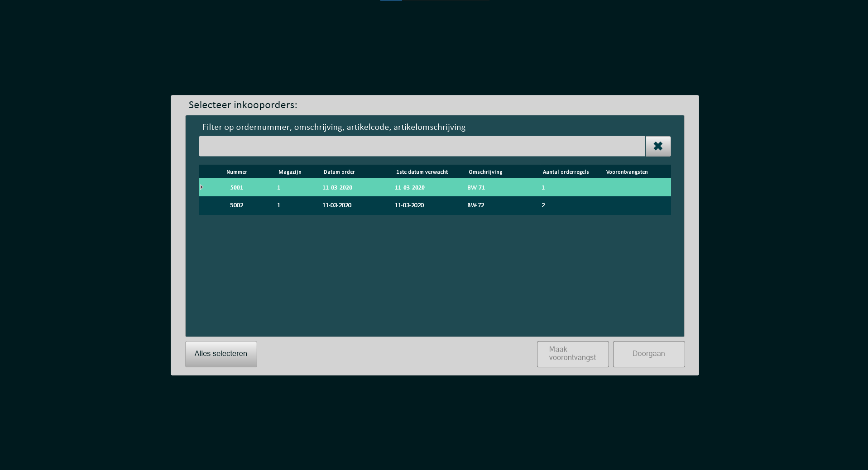
Task: Sort by the Datum order column header
Action: point(339,172)
